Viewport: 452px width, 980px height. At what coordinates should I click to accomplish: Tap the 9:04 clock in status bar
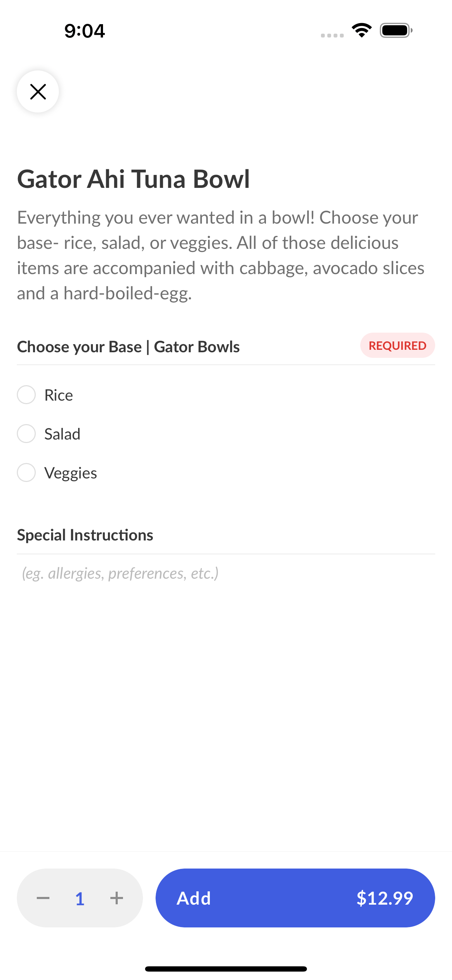click(84, 31)
